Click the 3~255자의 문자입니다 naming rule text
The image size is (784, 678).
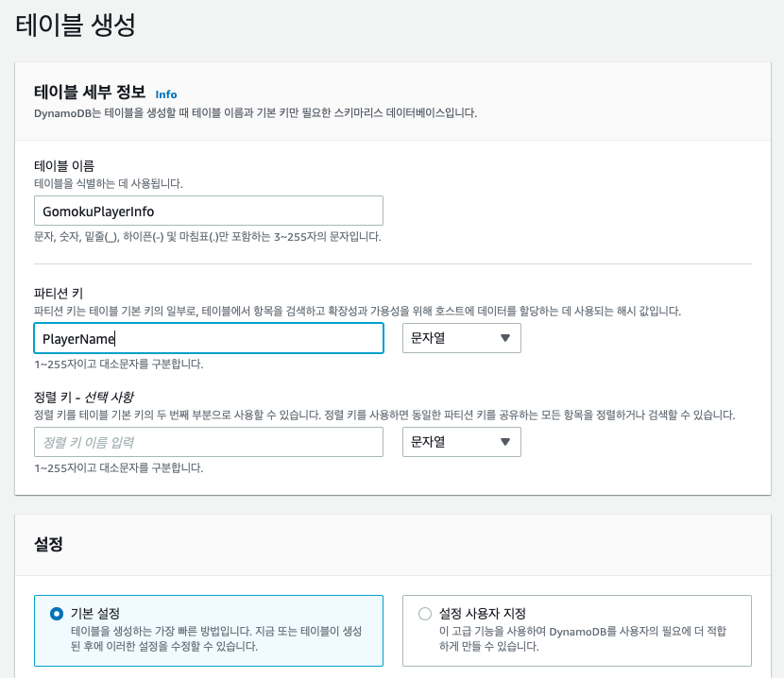[x=208, y=236]
